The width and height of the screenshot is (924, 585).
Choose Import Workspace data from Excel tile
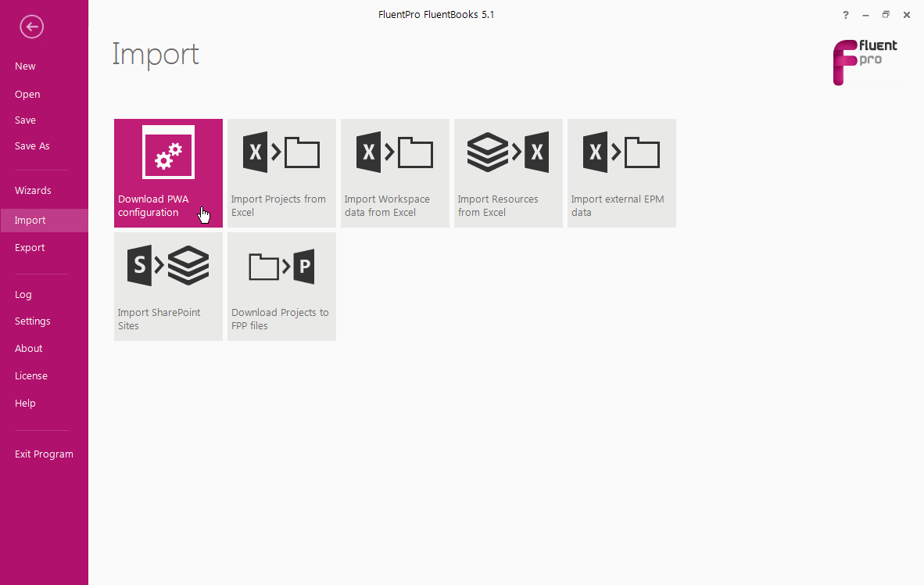pyautogui.click(x=395, y=173)
